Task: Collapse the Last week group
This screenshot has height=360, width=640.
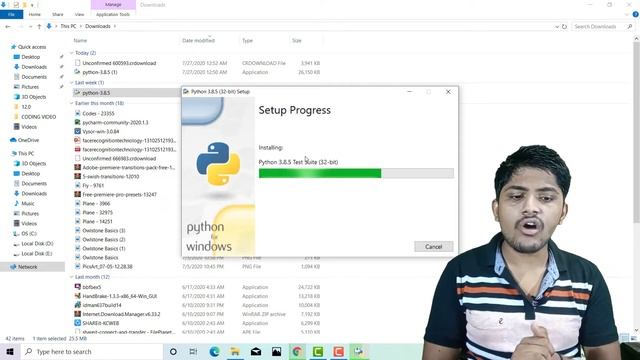Action: tap(72, 83)
